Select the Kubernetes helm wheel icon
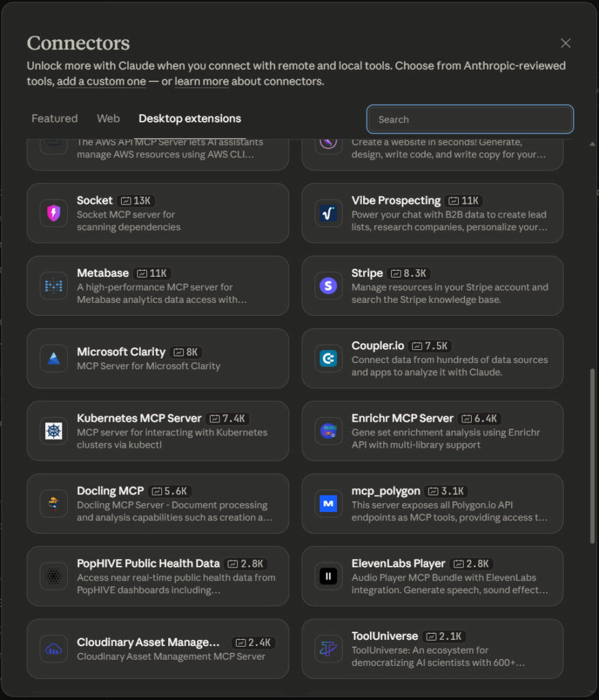The width and height of the screenshot is (599, 700). click(x=53, y=431)
